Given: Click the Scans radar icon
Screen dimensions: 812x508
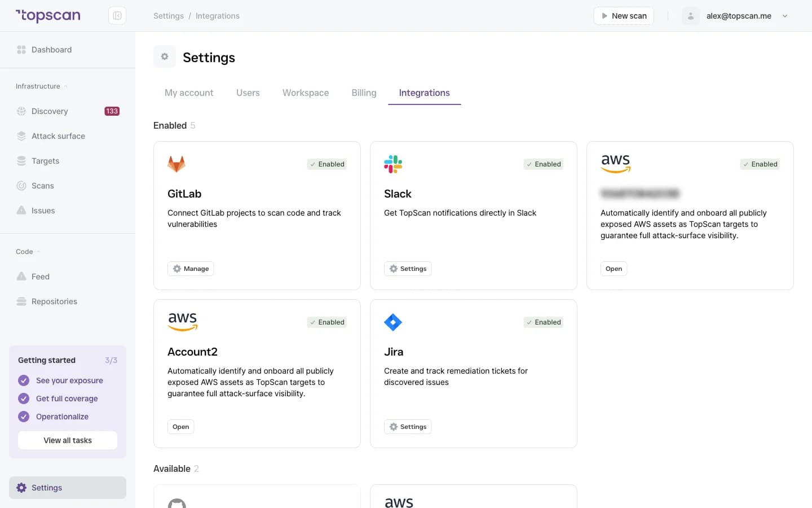Looking at the screenshot, I should point(21,186).
